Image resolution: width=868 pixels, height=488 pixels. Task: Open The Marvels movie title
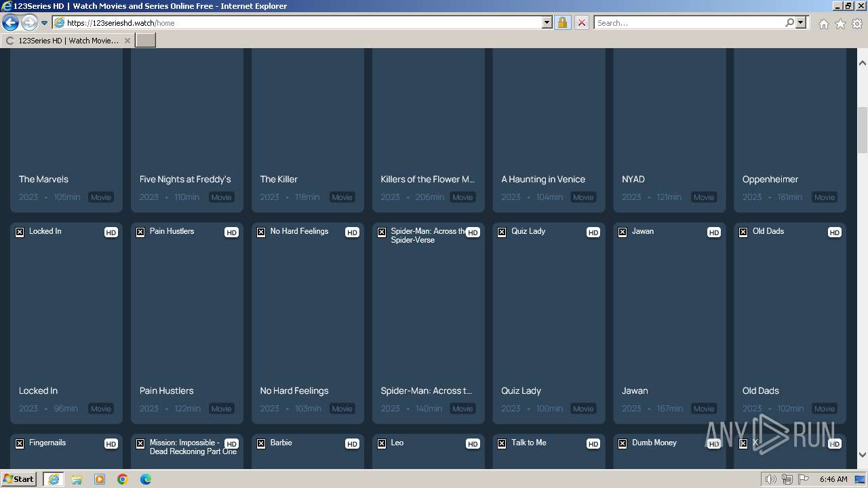[43, 180]
